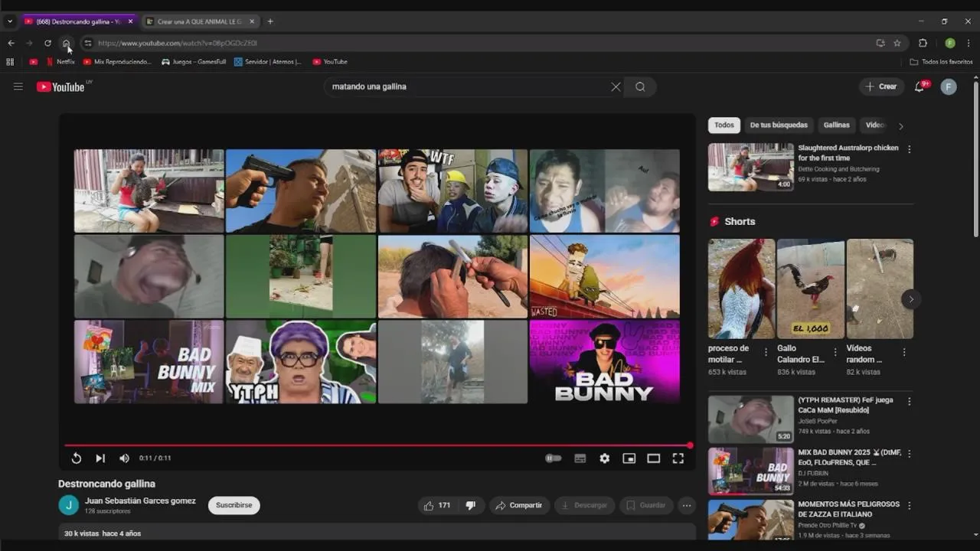980x551 pixels.
Task: Open the miniplayer mode
Action: [x=629, y=458]
